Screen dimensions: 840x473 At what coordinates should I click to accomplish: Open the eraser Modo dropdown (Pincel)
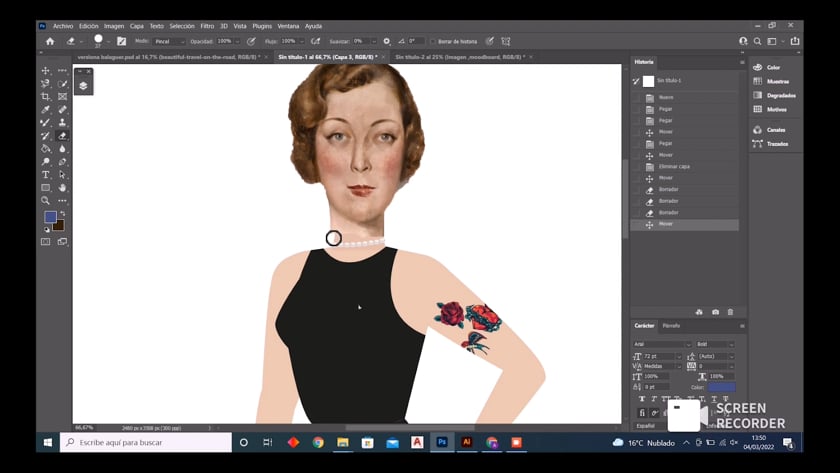pos(168,41)
